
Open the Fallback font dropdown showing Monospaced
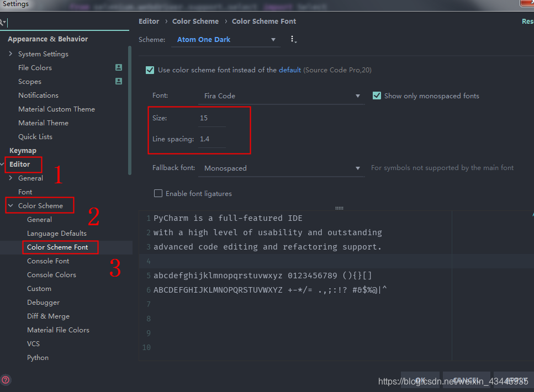282,168
